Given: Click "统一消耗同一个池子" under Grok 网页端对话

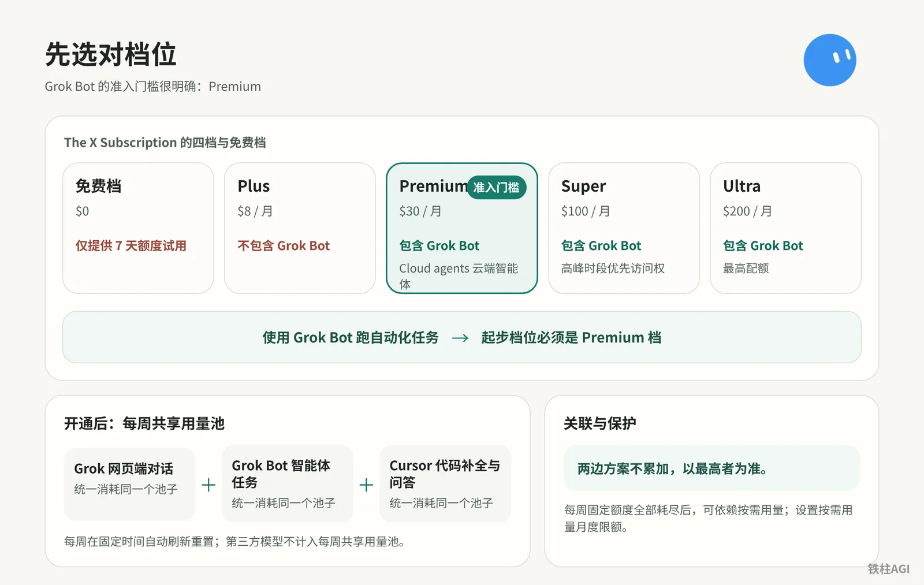Looking at the screenshot, I should point(126,490).
